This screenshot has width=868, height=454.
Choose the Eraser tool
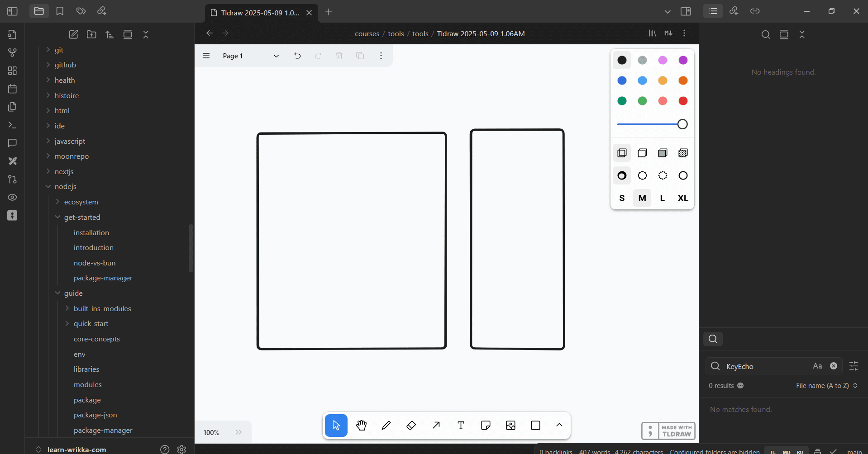point(411,426)
